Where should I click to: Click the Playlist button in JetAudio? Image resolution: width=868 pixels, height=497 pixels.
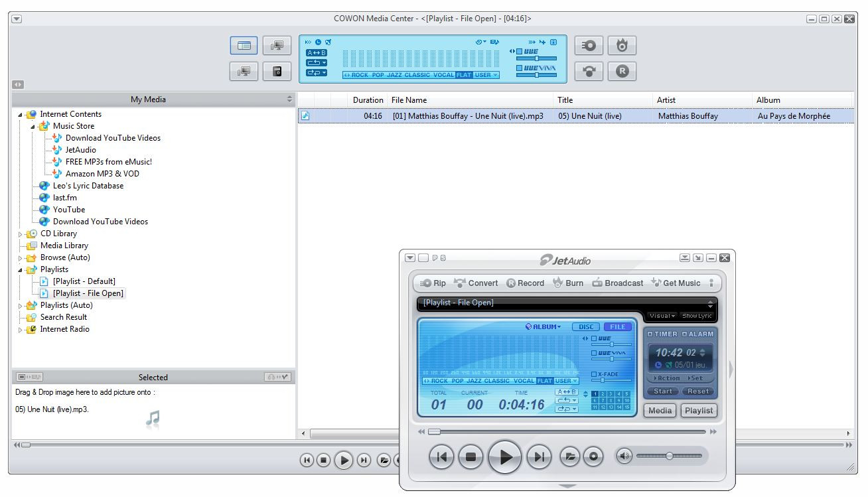(x=698, y=411)
